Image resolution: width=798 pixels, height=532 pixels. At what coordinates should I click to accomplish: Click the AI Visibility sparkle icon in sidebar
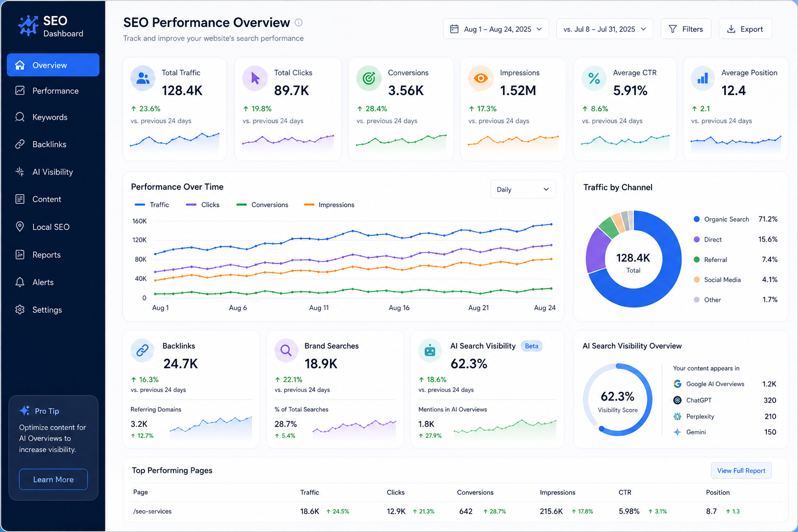[20, 171]
